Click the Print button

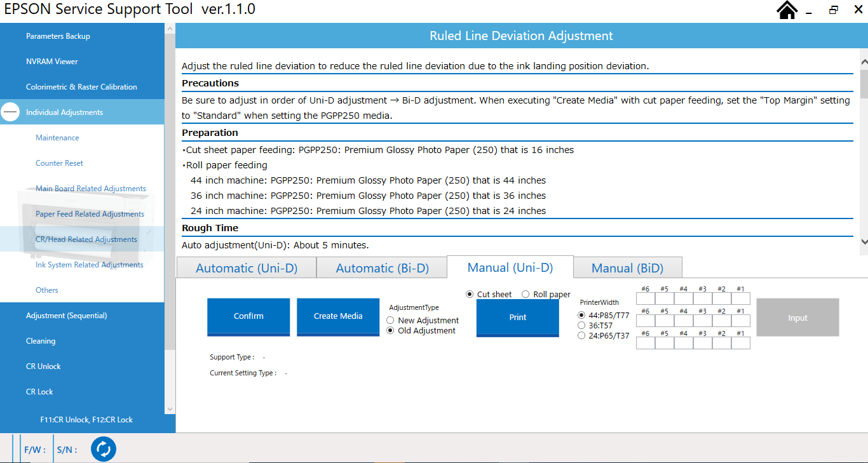click(518, 318)
